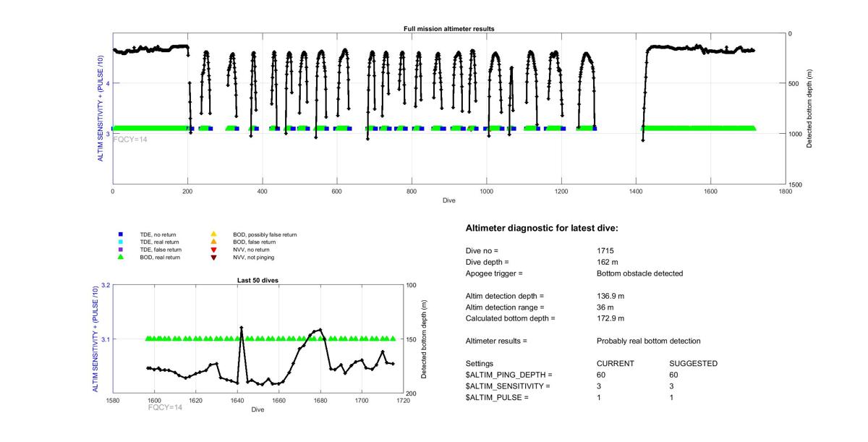Select the 'TDE, false return' legend label
This screenshot has height=442, width=868.
tap(161, 250)
